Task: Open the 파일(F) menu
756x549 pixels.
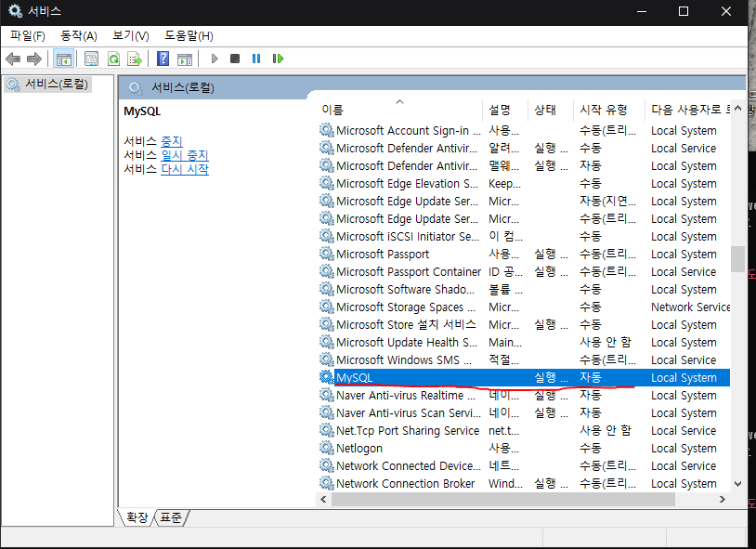Action: point(28,35)
